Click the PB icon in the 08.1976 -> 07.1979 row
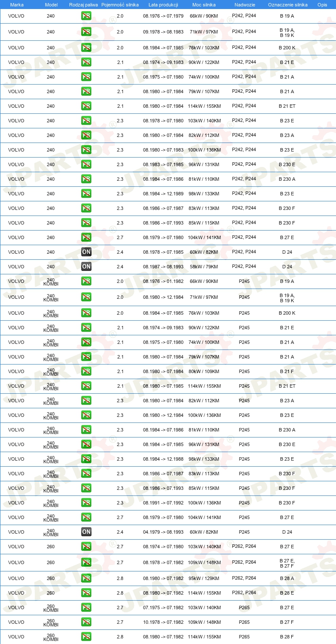Image resolution: width=336 pixels, height=644 pixels. coord(86,16)
